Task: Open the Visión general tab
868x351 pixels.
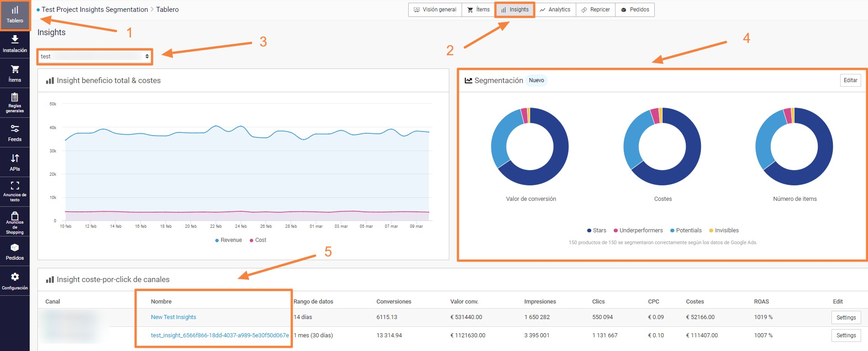Action: pos(435,10)
